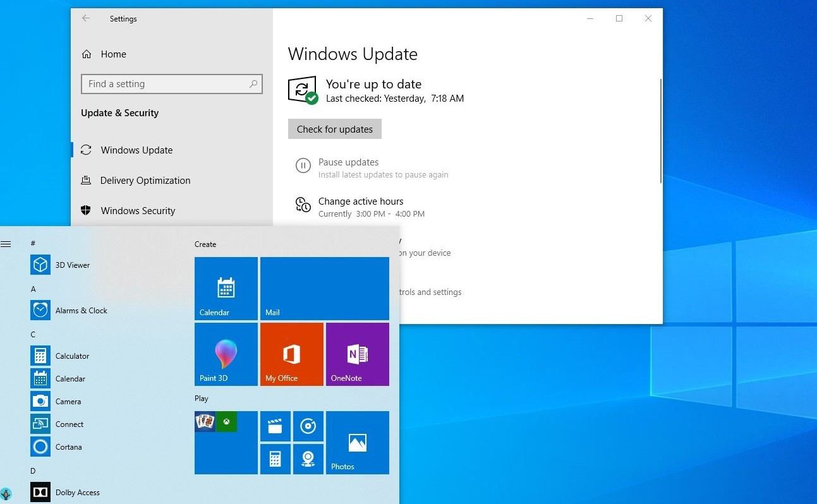The width and height of the screenshot is (817, 504).
Task: Select "Currently 3:00 PM - 4:00 PM" text
Action: pyautogui.click(x=372, y=214)
